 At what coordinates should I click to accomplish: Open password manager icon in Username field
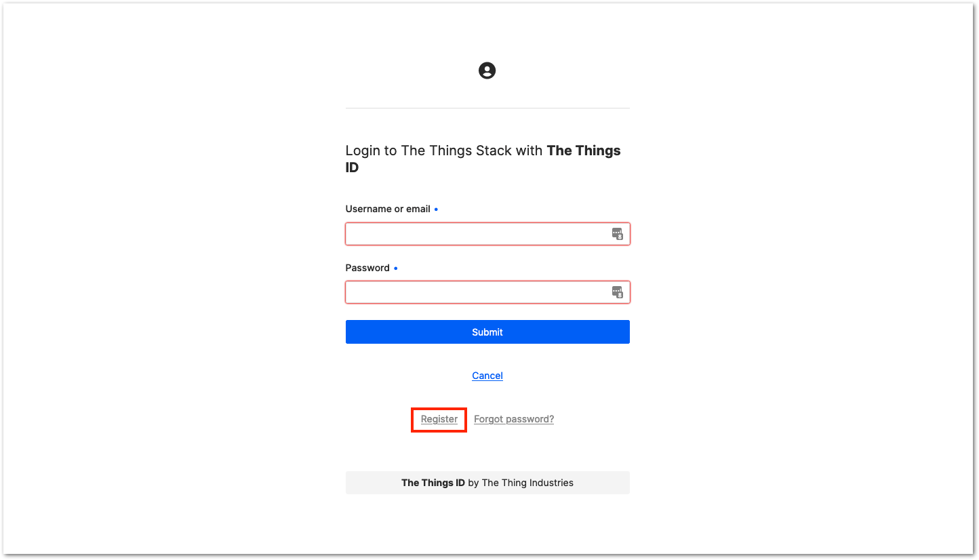point(617,234)
